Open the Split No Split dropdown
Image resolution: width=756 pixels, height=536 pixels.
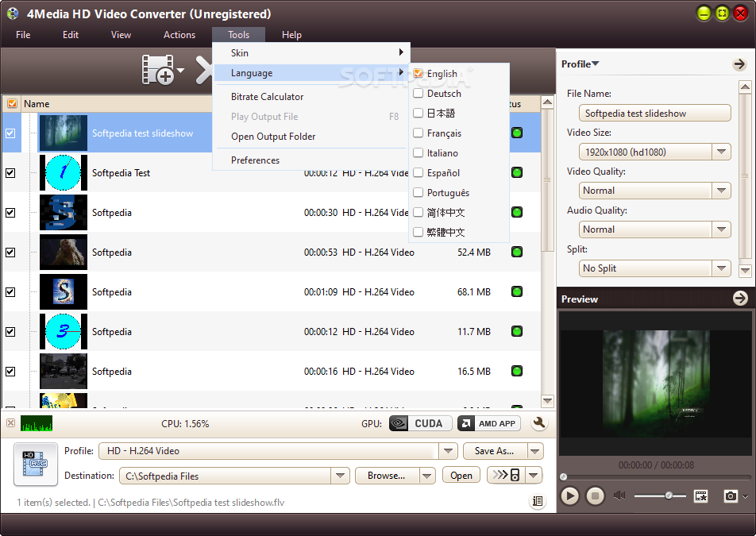[x=721, y=268]
